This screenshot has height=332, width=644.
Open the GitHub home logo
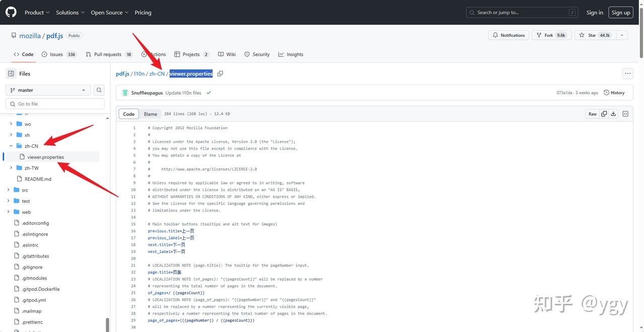pos(11,12)
